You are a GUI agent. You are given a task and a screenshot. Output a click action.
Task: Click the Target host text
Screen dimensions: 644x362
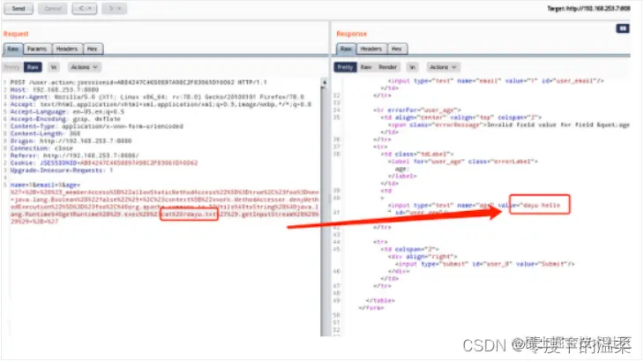point(588,9)
